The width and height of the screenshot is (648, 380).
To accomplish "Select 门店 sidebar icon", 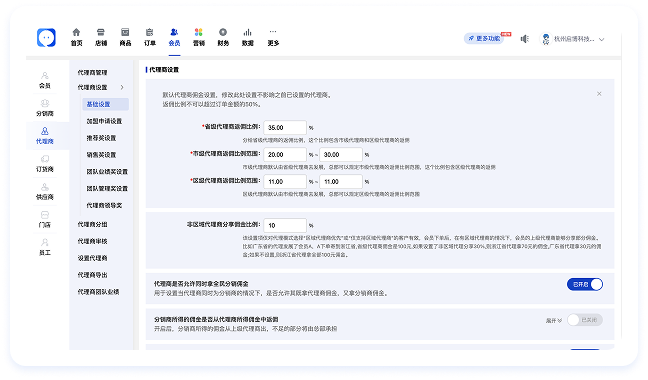I will (45, 219).
